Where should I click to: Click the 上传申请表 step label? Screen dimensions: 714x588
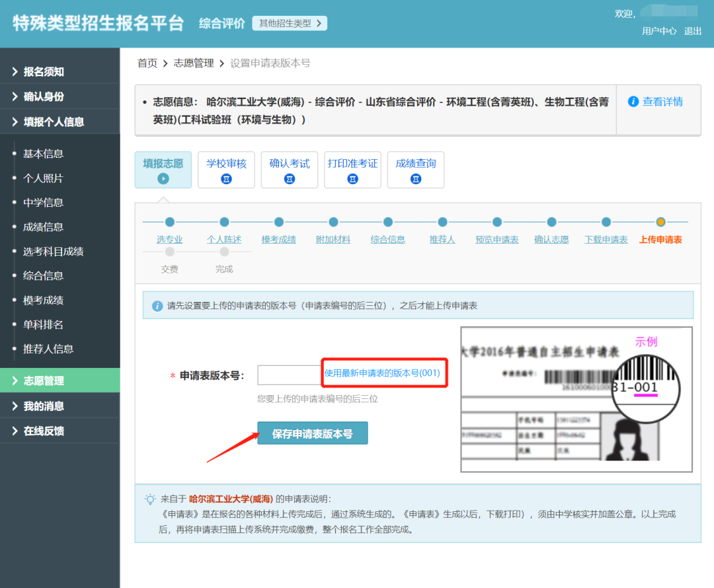[660, 239]
